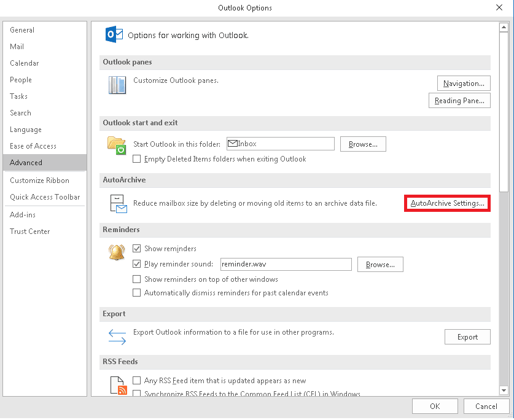The height and width of the screenshot is (420, 514).
Task: Open the General options category
Action: coord(45,30)
